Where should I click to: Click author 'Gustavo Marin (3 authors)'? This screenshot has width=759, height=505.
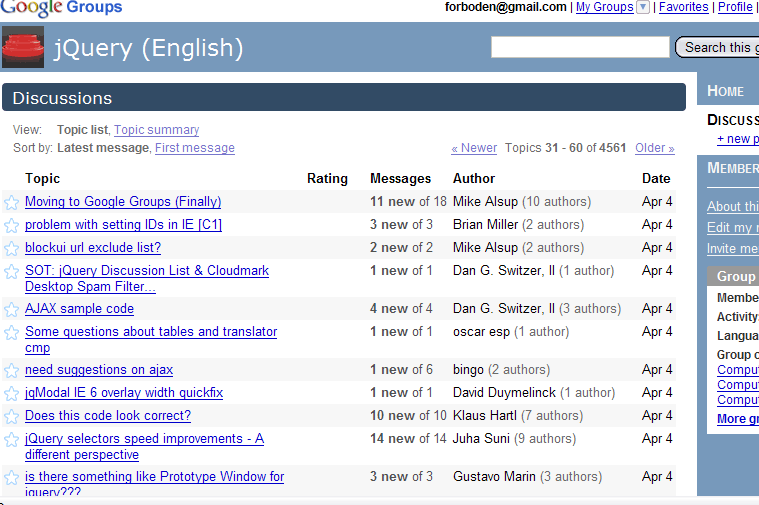527,477
